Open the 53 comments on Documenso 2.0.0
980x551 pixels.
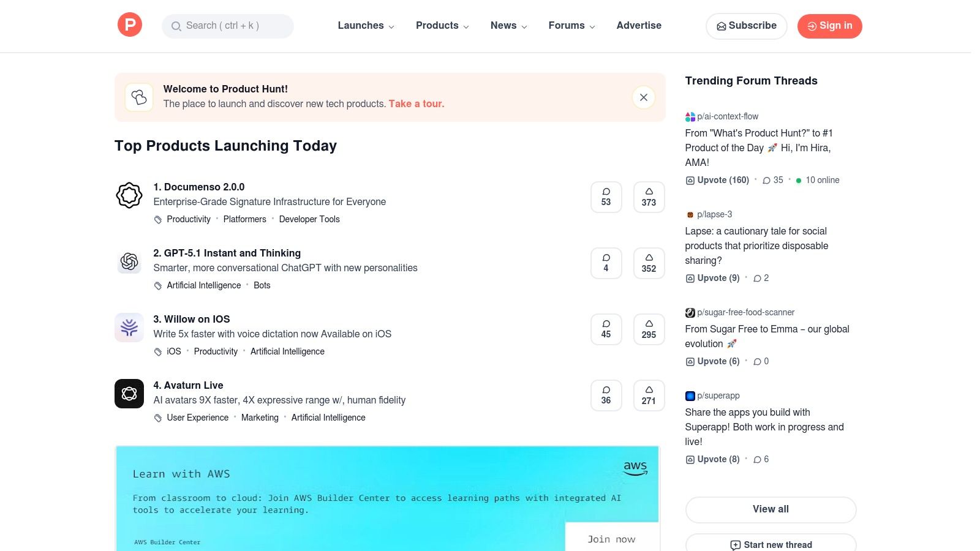[606, 197]
